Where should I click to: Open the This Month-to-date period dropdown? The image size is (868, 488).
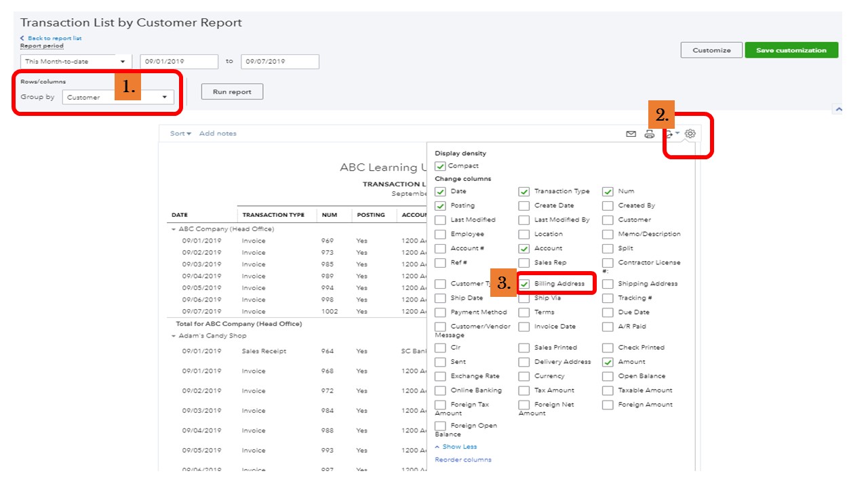coord(76,62)
